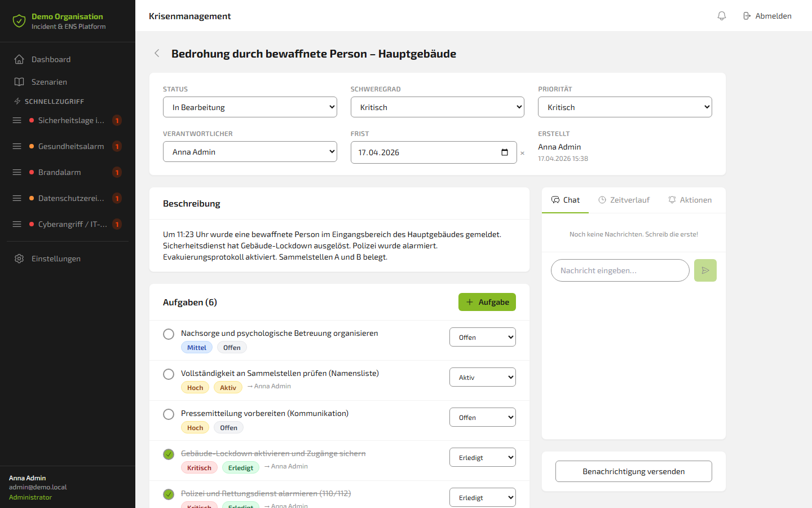812x508 pixels.
Task: Mark Pressemitteilung vorbereiten task done
Action: pyautogui.click(x=169, y=414)
